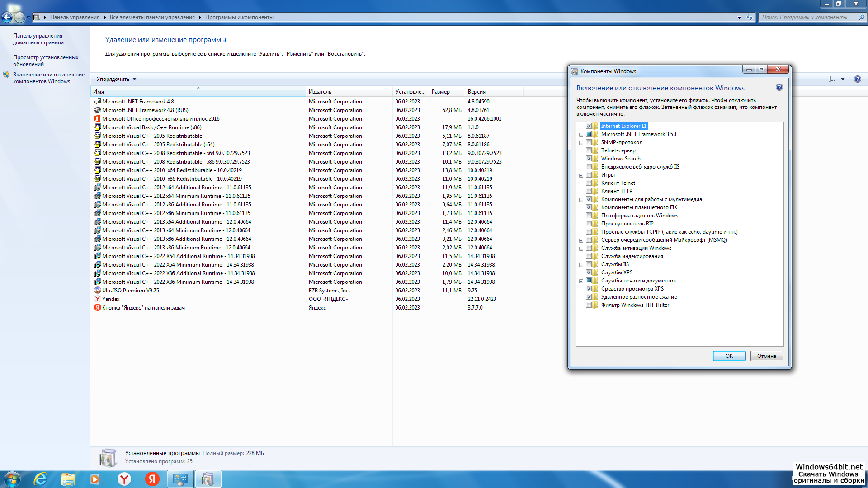Viewport: 868px width, 488px height.
Task: Sort the list by the Размер column
Action: [x=440, y=92]
